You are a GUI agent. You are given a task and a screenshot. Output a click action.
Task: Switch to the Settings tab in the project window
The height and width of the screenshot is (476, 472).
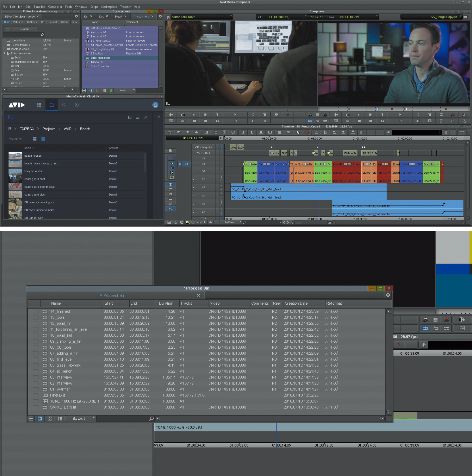point(32,22)
